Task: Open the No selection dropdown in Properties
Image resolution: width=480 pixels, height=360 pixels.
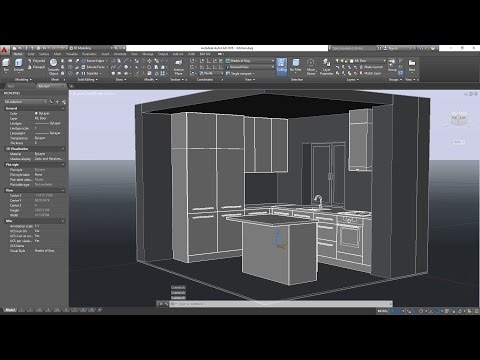Action: point(25,102)
